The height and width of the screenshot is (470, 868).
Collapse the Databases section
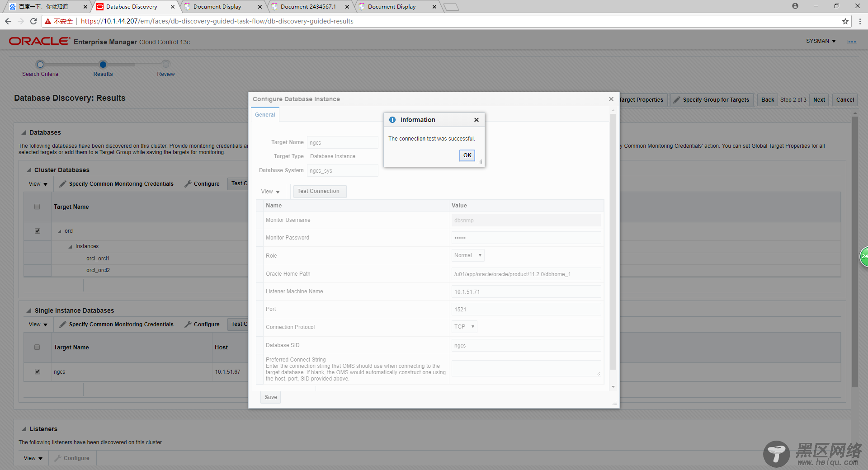click(x=24, y=132)
